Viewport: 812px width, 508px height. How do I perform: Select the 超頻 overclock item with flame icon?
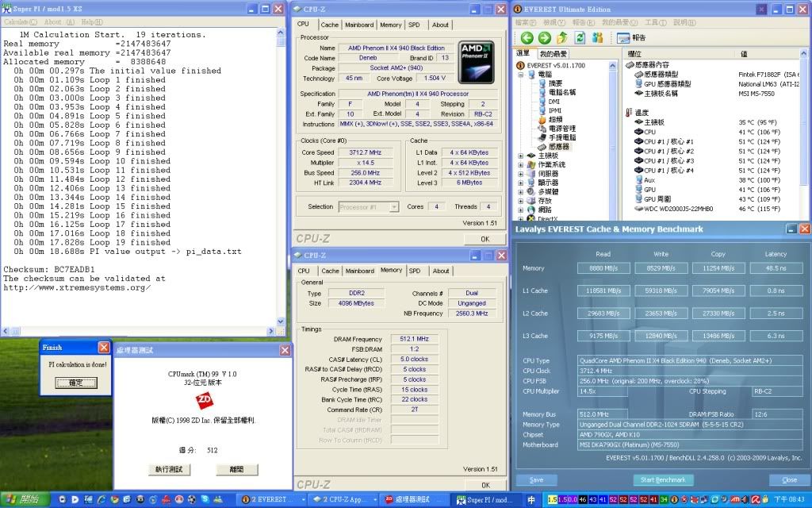[x=555, y=120]
